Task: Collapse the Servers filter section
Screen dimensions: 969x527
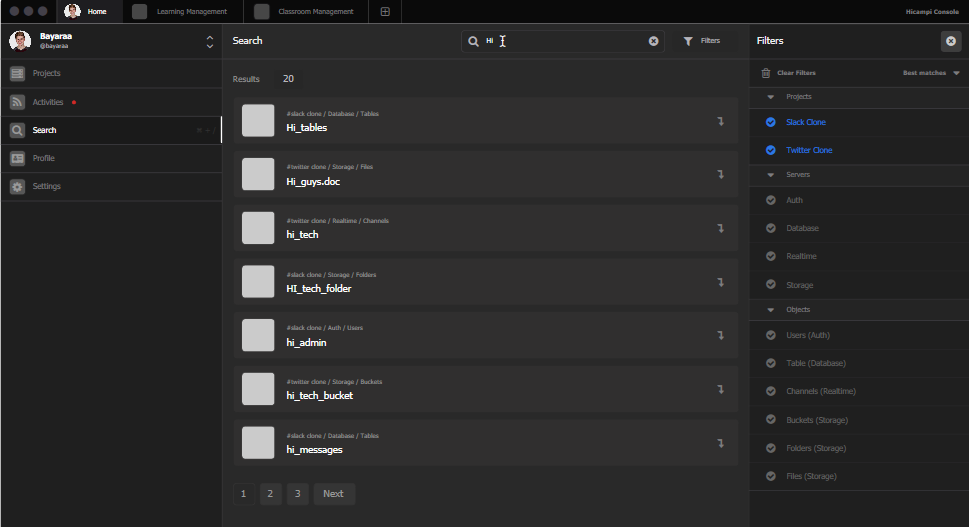Action: [x=770, y=175]
